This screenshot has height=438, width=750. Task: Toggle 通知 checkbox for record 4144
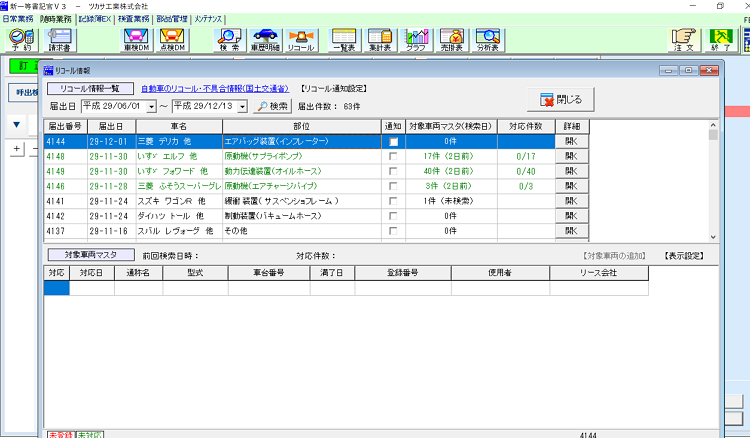pyautogui.click(x=393, y=142)
